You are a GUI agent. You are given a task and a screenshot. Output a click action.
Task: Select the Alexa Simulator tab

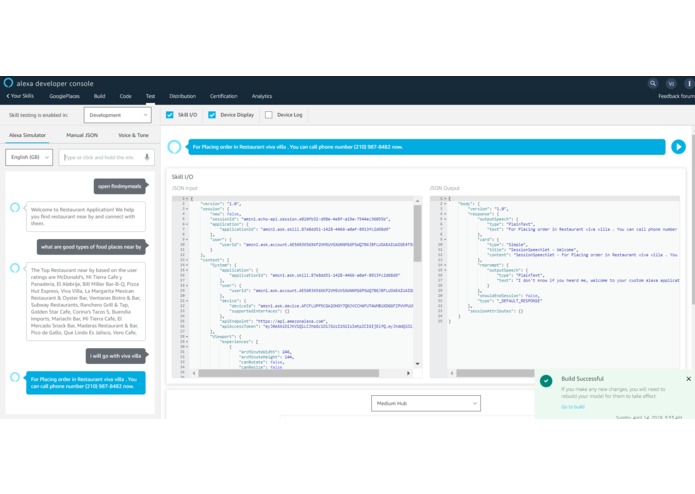coord(27,135)
